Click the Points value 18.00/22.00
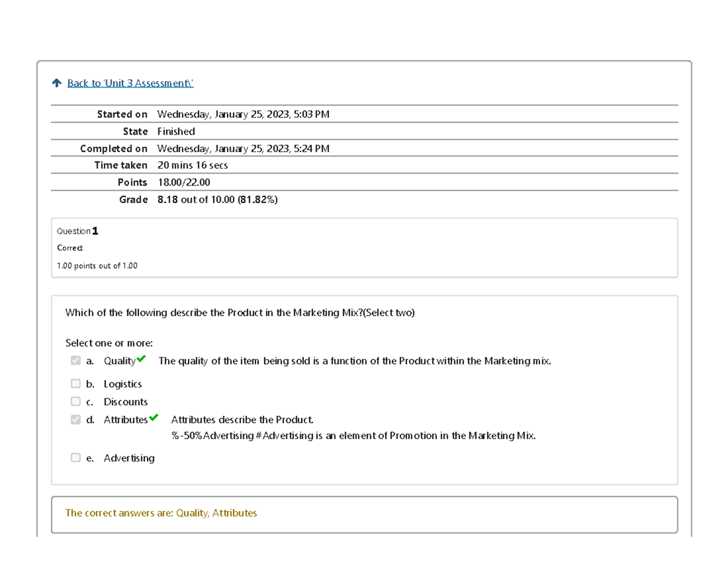728x562 pixels. click(184, 182)
